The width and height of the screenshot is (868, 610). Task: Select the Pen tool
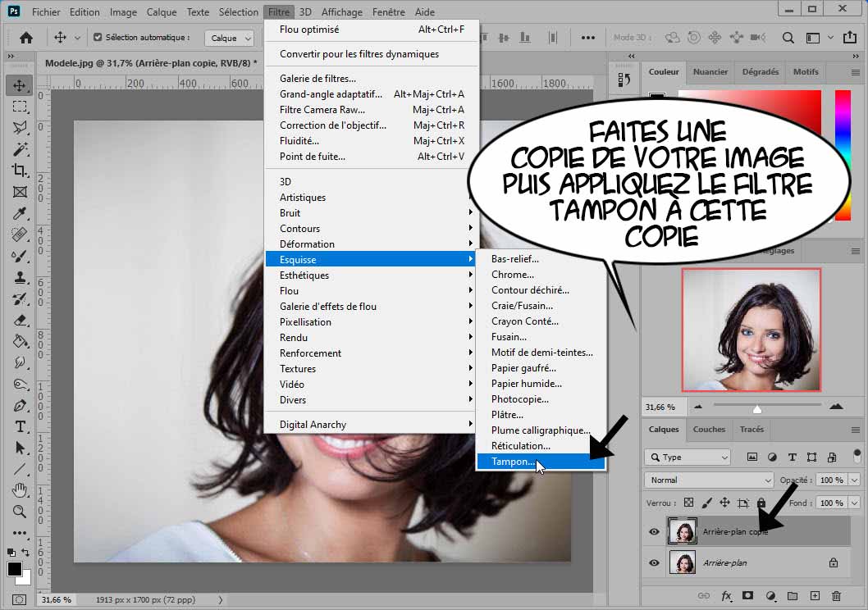click(x=20, y=405)
